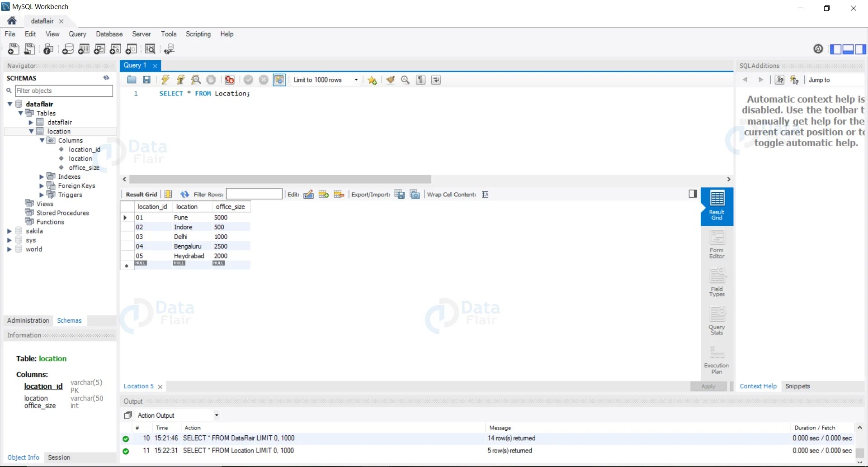Switch to the Snippets tab

coord(797,386)
